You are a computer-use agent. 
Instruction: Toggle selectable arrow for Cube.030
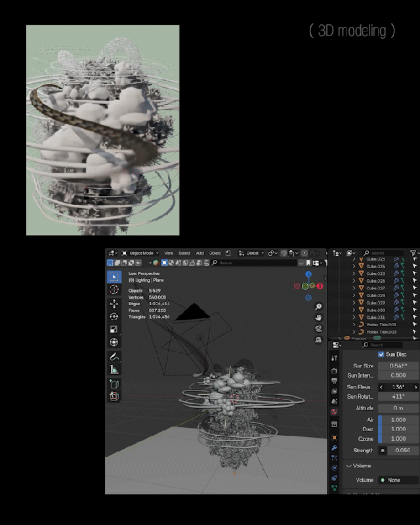[414, 310]
